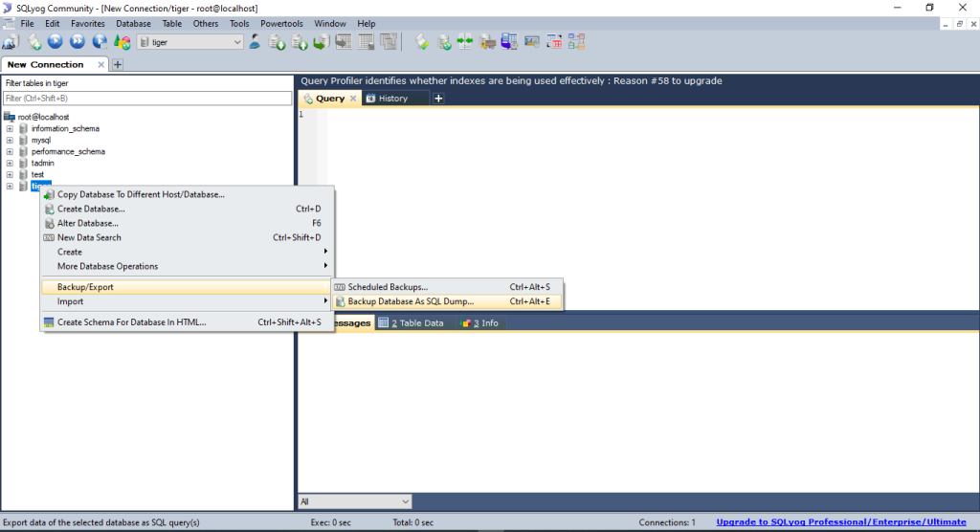Click the Filter tables input field
The height and width of the screenshot is (532, 980).
coord(147,99)
